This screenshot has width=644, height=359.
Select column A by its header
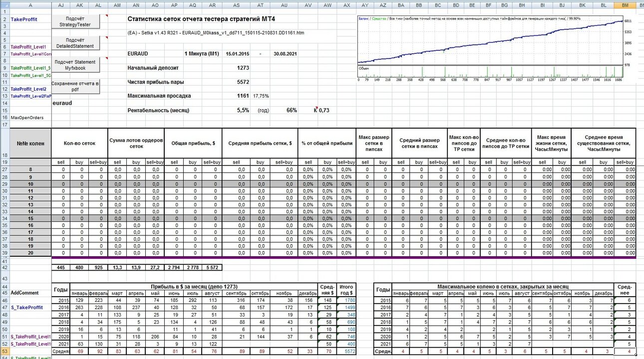30,4
